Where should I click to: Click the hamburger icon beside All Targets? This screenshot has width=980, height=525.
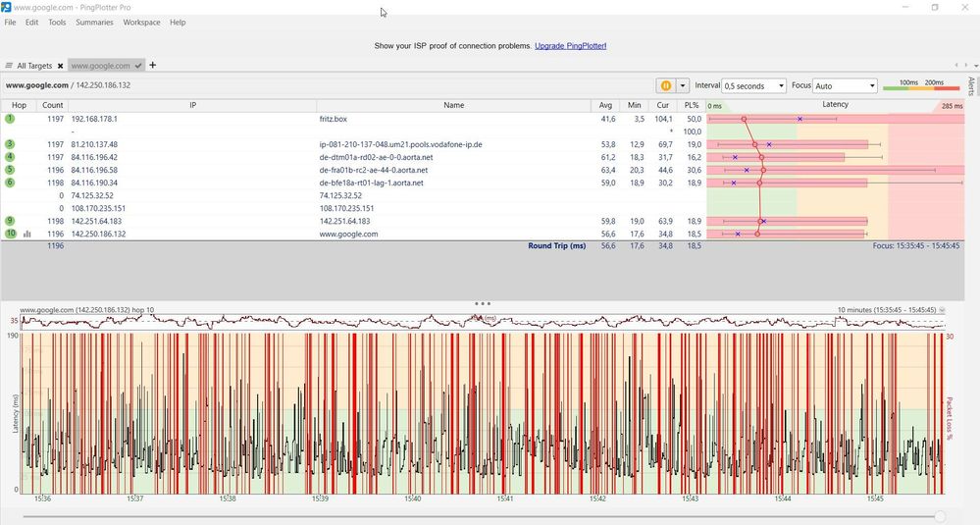pyautogui.click(x=9, y=66)
